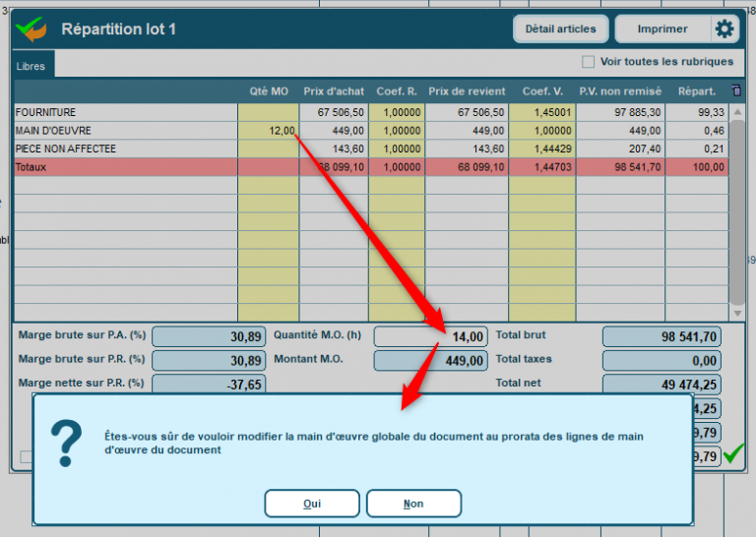The height and width of the screenshot is (537, 756).
Task: Open Détail articles
Action: coord(560,30)
